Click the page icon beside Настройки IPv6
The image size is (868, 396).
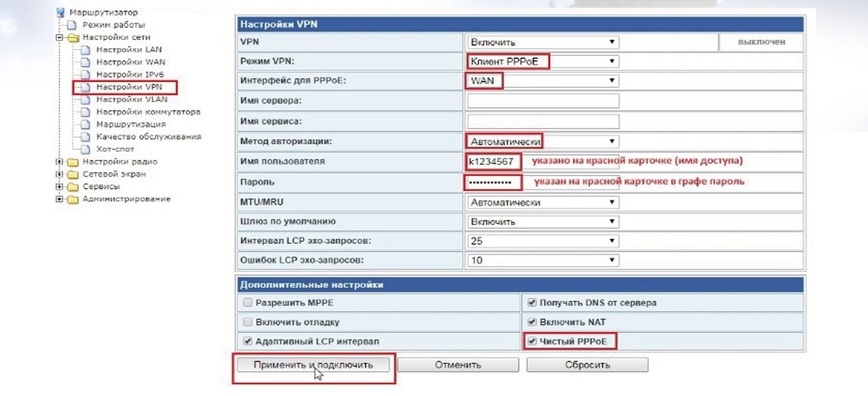pos(86,75)
